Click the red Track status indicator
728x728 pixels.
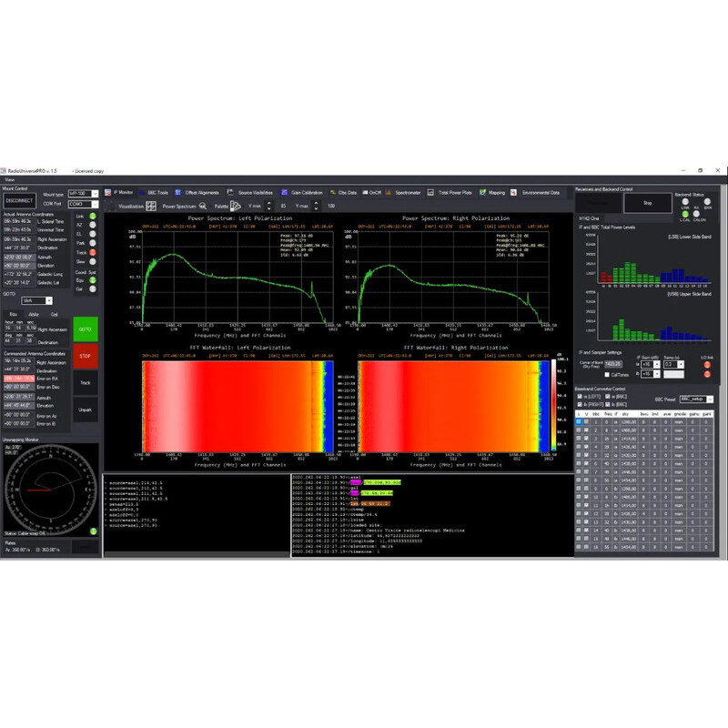[x=93, y=252]
